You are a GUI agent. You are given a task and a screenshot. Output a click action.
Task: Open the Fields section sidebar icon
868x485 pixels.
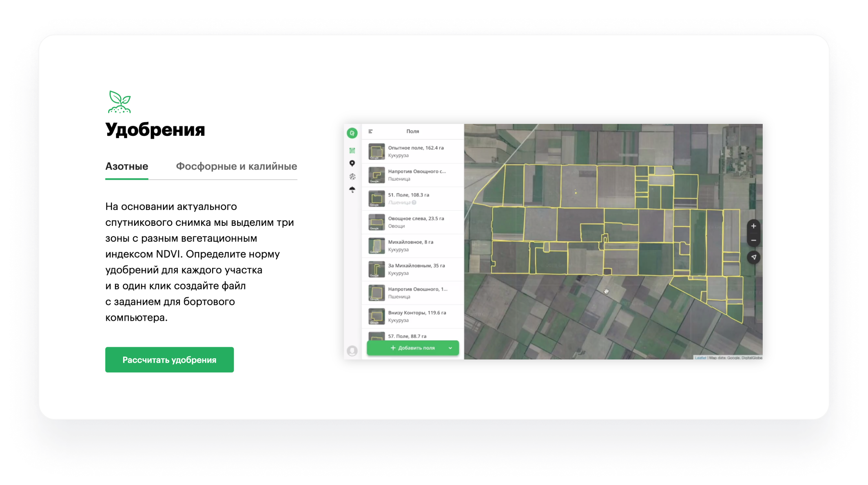pos(352,150)
